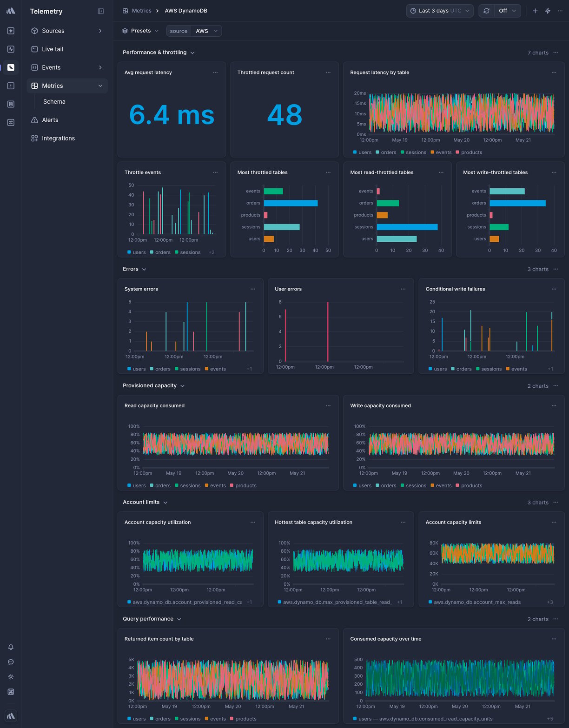Open Avg request latency chart options

215,73
